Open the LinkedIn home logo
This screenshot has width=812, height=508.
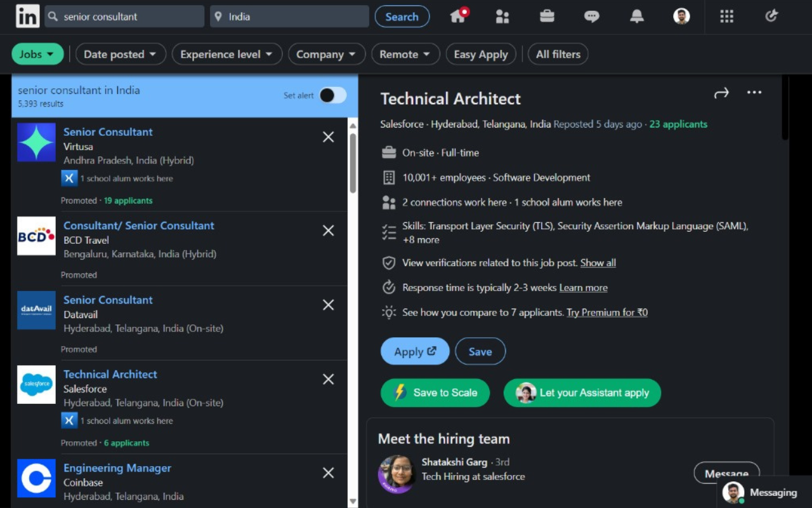tap(27, 17)
